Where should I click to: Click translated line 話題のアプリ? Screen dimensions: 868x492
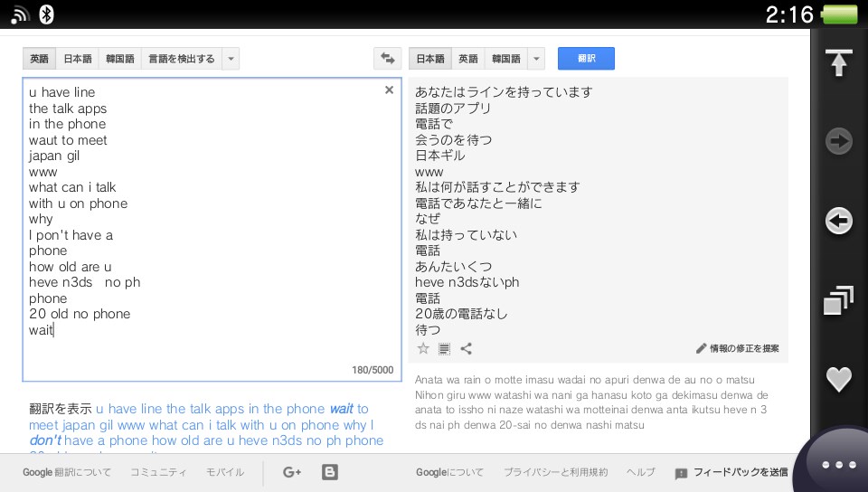click(453, 108)
